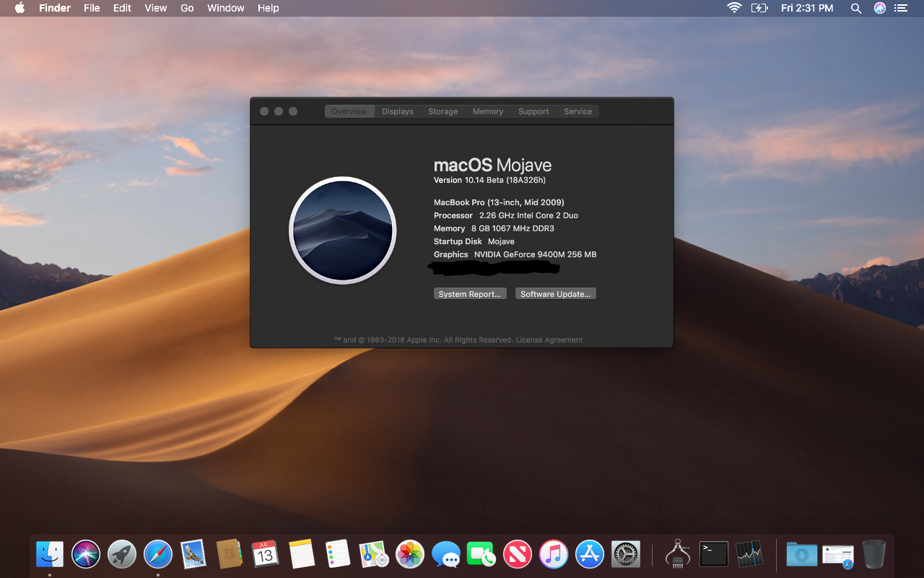Open Reminders list icon in Dock
This screenshot has height=578, width=924.
coord(338,554)
